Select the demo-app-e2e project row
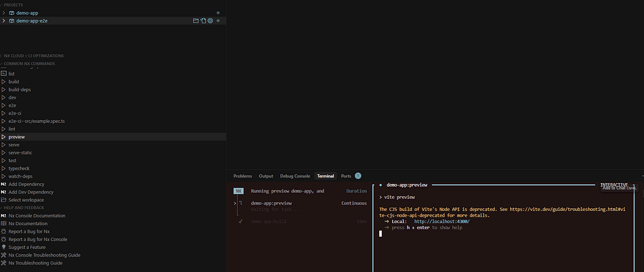This screenshot has width=644, height=272. [113, 21]
